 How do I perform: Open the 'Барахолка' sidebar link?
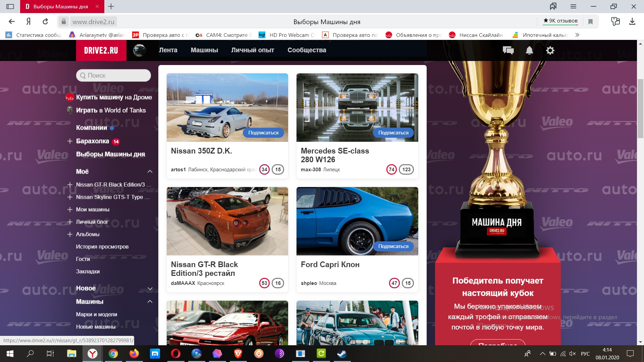click(x=93, y=141)
